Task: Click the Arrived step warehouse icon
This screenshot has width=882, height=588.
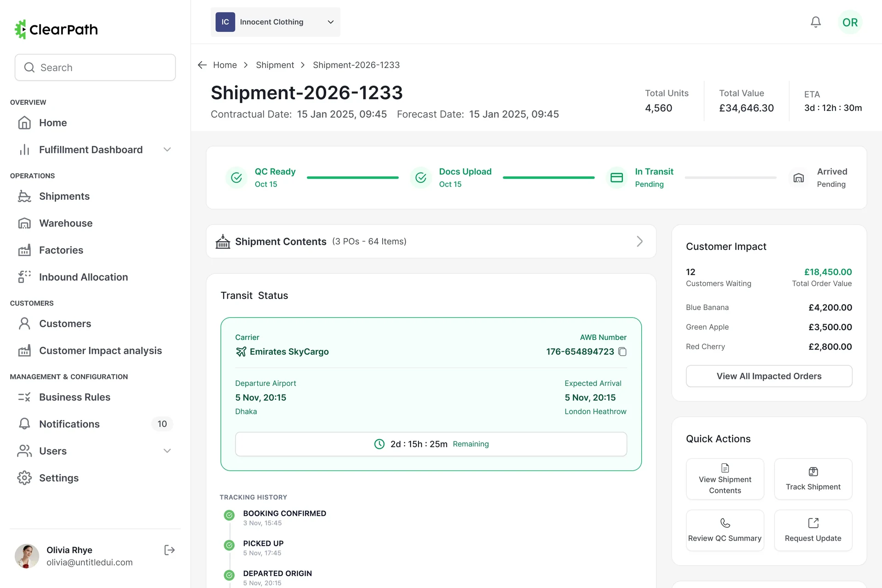Action: [798, 178]
